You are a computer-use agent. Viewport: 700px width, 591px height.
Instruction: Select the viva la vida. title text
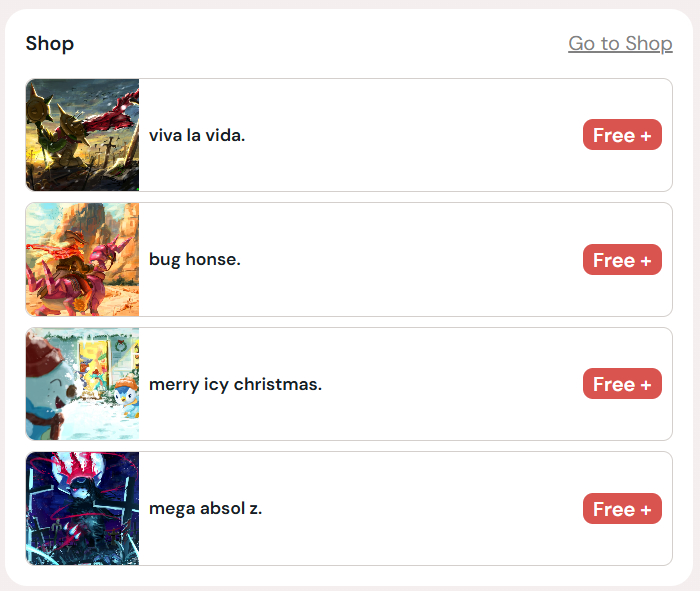click(x=197, y=135)
